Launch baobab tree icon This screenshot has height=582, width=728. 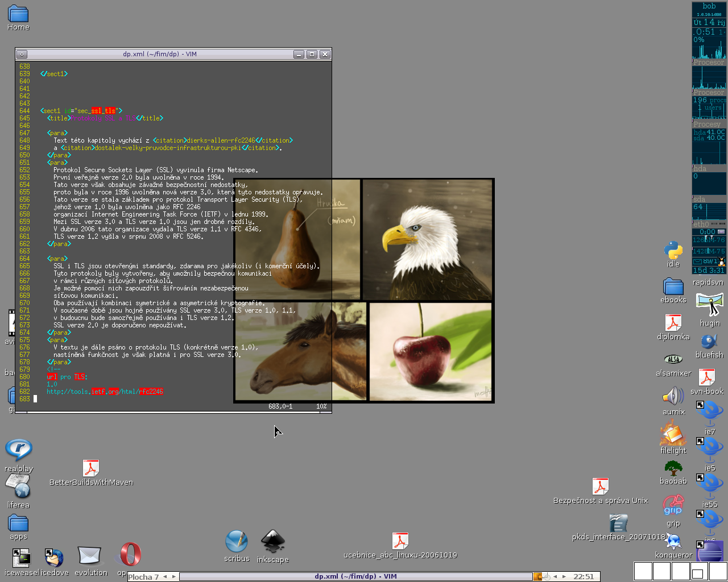click(x=673, y=468)
